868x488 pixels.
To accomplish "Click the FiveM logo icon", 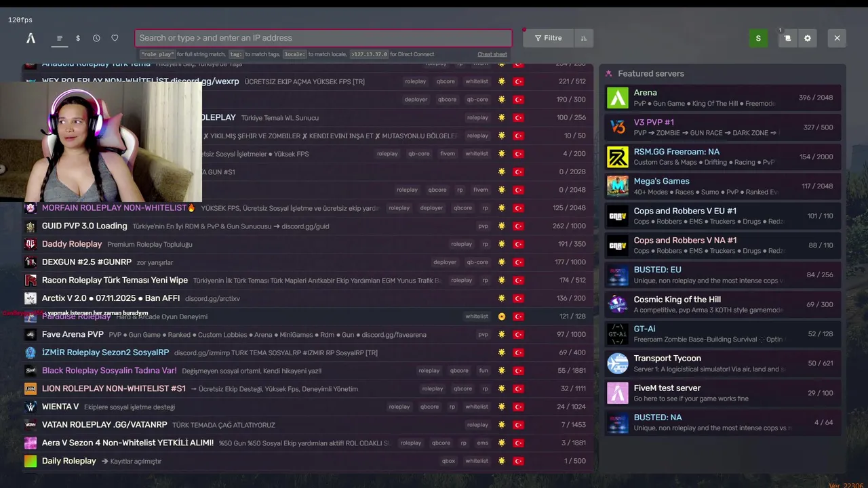I will (31, 39).
